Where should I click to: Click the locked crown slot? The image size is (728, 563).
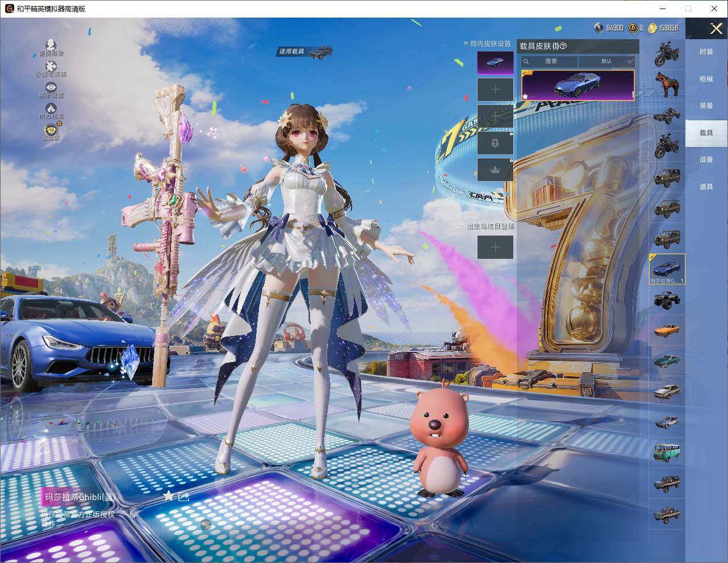tap(495, 170)
